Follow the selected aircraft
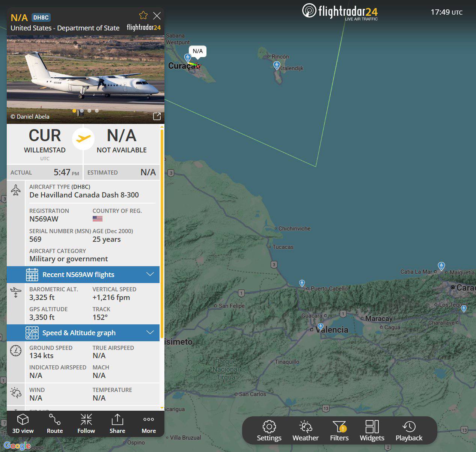476x452 pixels. pos(86,424)
